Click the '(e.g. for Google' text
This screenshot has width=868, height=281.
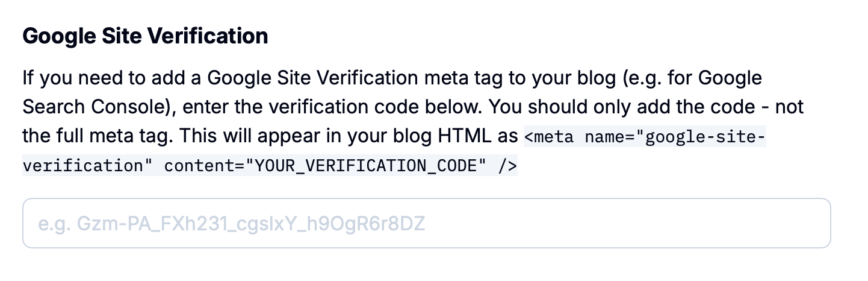click(x=689, y=78)
